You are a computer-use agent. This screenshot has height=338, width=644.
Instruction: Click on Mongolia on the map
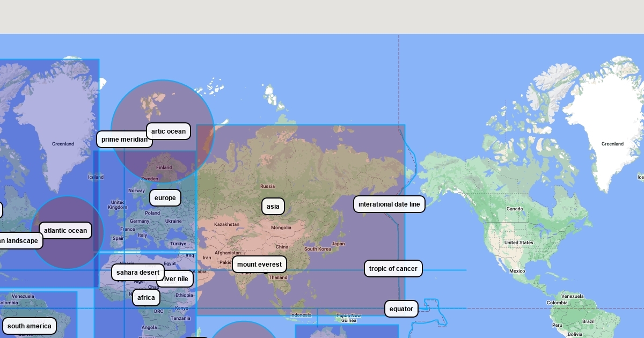click(281, 227)
